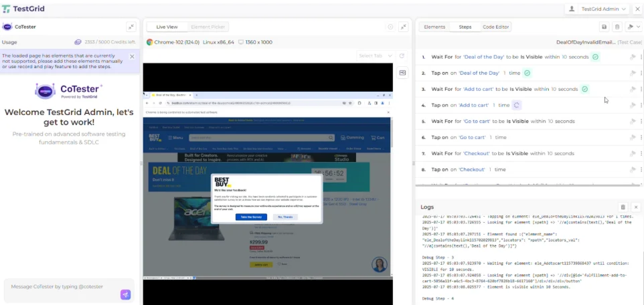
Task: Open the Elements tab
Action: [x=434, y=27]
